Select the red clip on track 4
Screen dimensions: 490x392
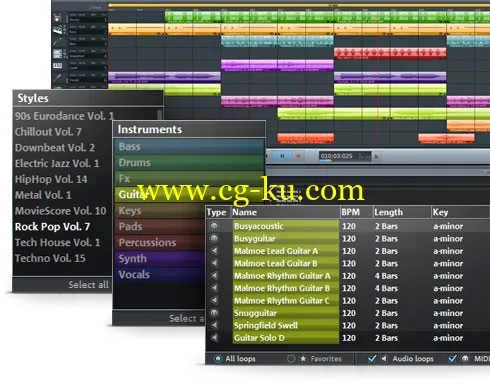coord(390,53)
